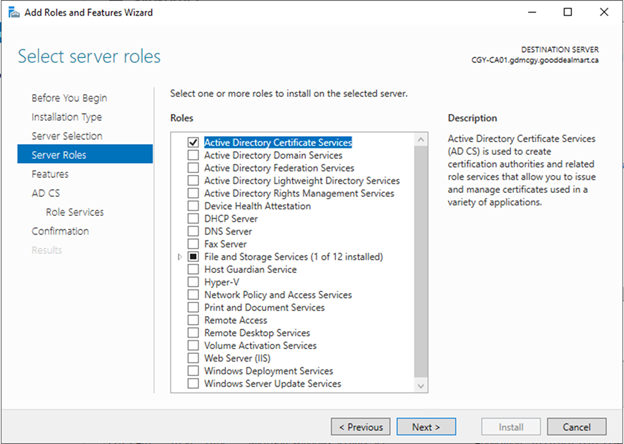624x444 pixels.
Task: Check the File and Storage Services box
Action: pyautogui.click(x=193, y=257)
